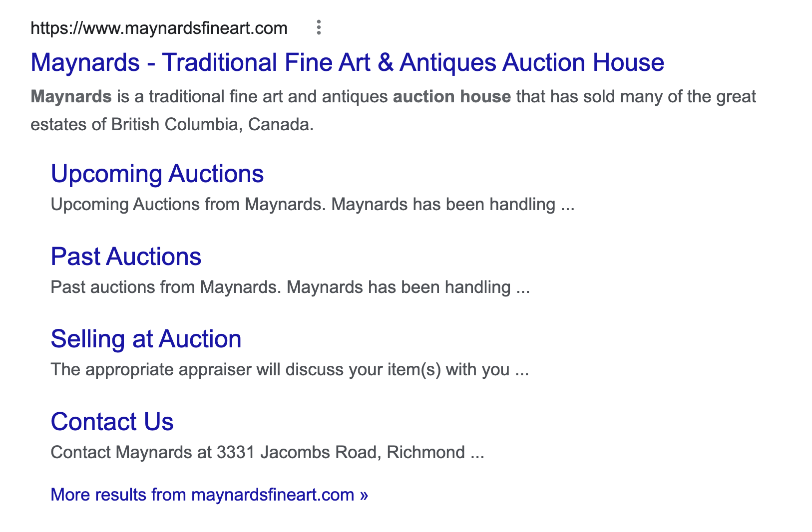The image size is (812, 532).
Task: Select the 'estates of British Columbia, Canada' line
Action: (x=172, y=124)
